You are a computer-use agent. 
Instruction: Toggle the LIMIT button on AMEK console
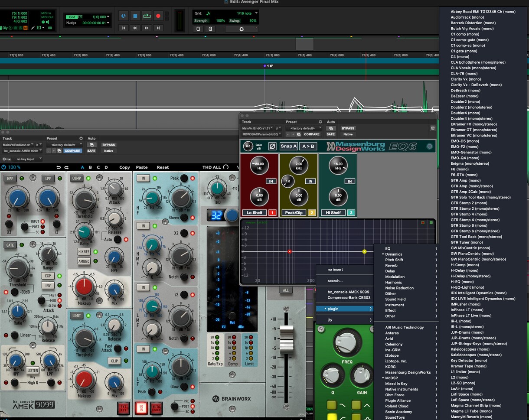pyautogui.click(x=77, y=316)
